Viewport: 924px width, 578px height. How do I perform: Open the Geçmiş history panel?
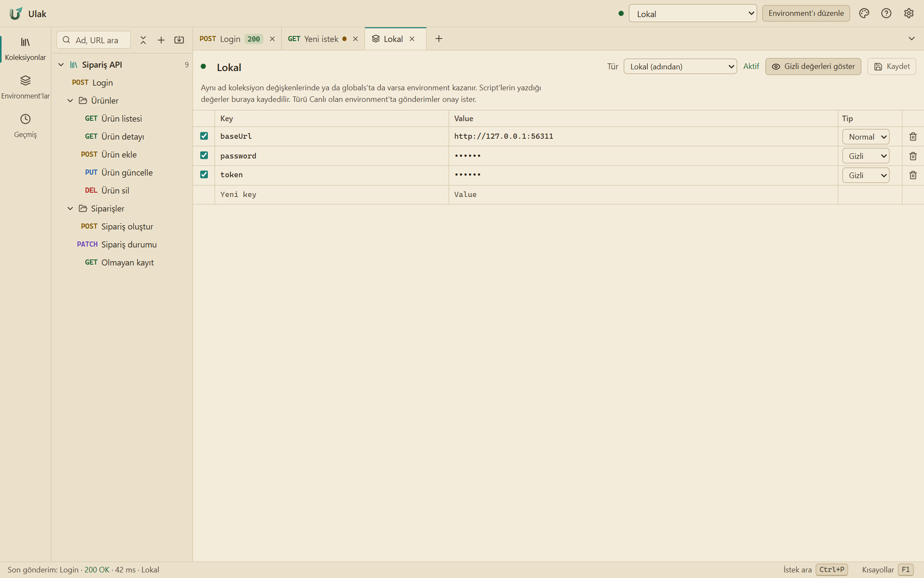click(x=25, y=126)
